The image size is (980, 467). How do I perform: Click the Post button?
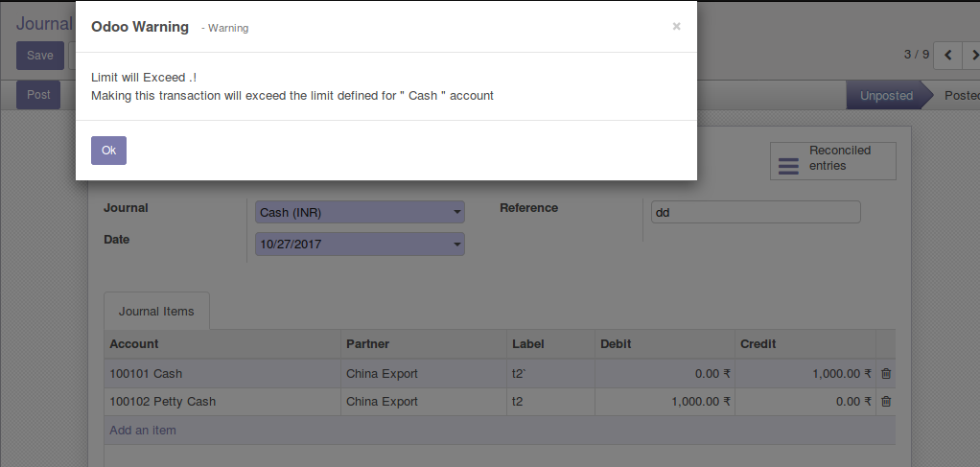coord(38,95)
